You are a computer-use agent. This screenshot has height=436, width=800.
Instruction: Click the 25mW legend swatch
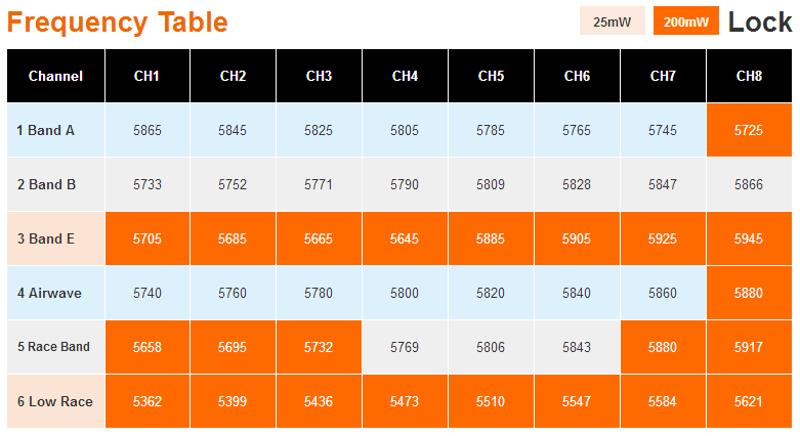tap(612, 21)
